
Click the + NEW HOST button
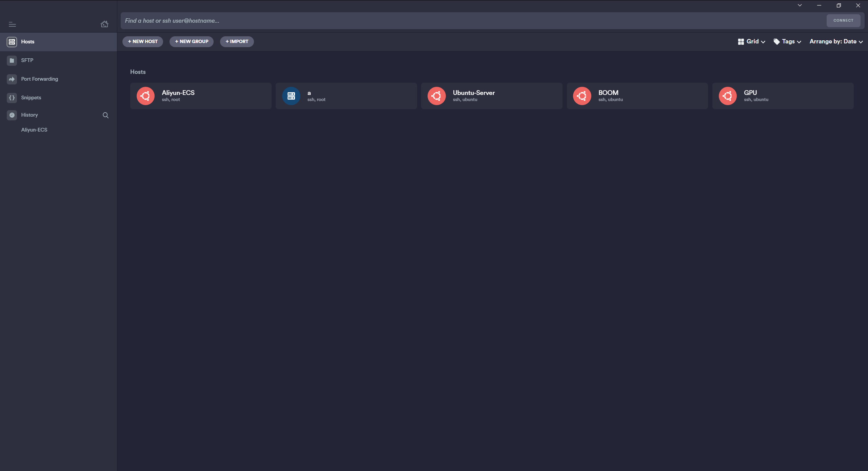143,41
